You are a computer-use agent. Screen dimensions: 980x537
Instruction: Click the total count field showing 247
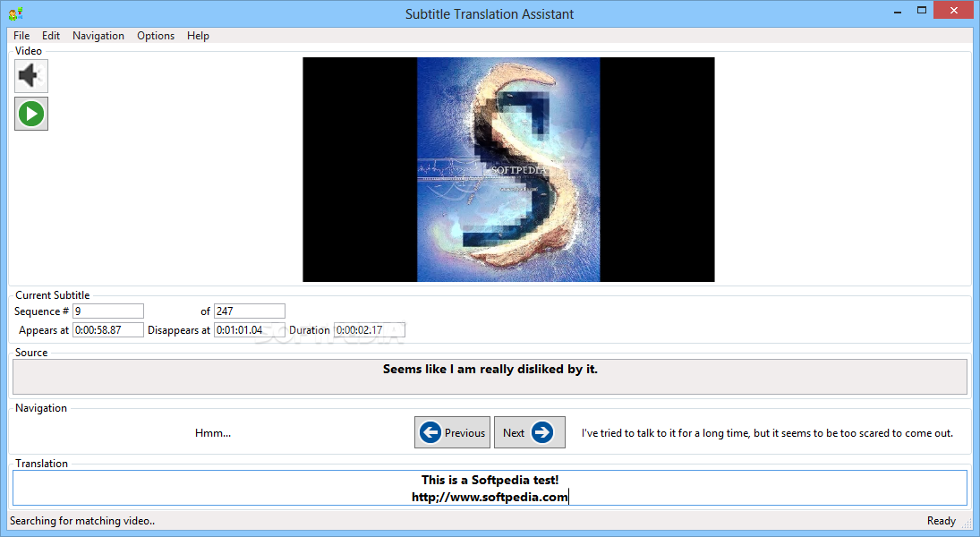[x=250, y=311]
